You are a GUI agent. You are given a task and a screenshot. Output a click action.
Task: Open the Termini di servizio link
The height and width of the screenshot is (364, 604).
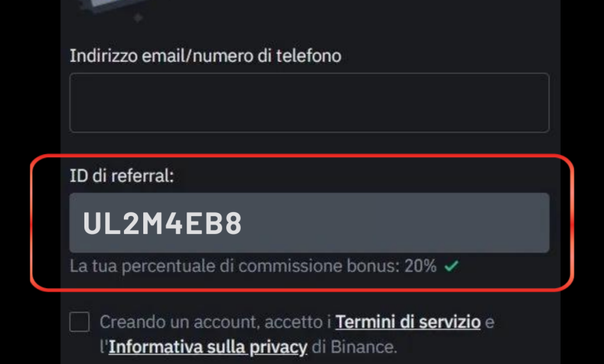coord(408,322)
